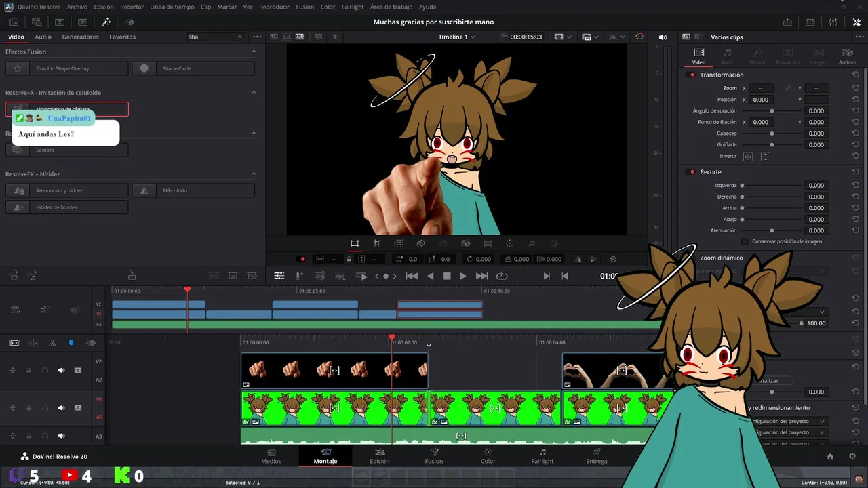Image resolution: width=868 pixels, height=488 pixels.
Task: Adjust the Cabeceo slider handle
Action: (x=772, y=134)
